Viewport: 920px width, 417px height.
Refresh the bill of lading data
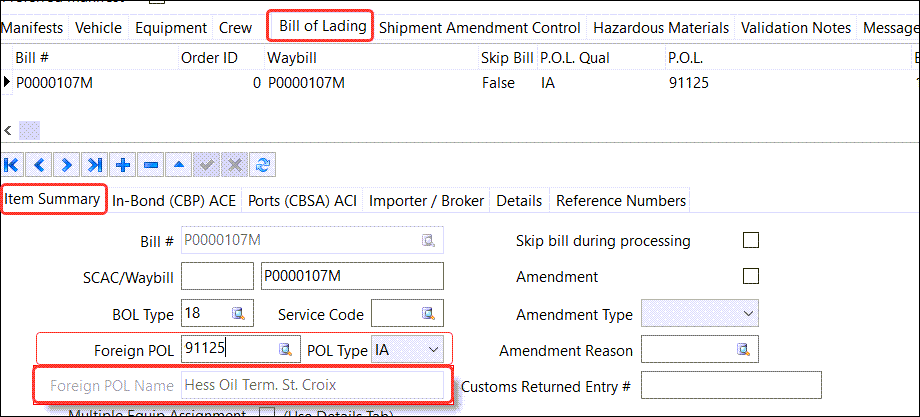264,164
